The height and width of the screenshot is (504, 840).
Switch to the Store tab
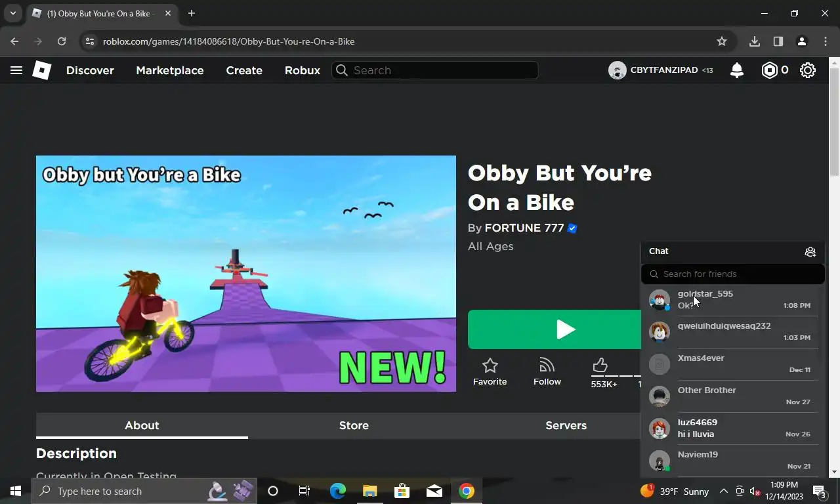354,425
